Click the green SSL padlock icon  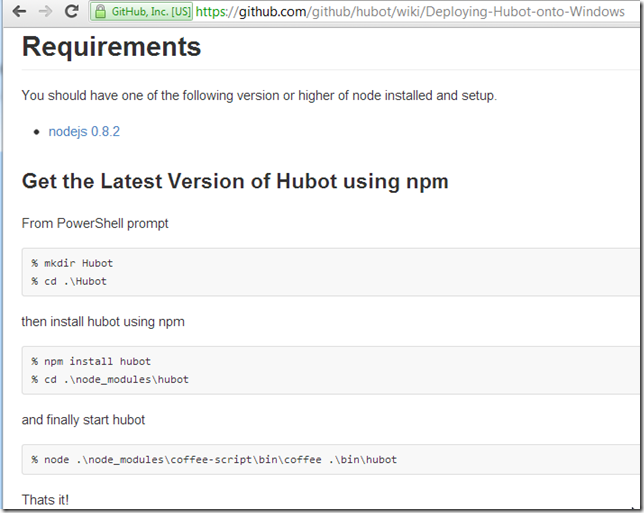[x=101, y=12]
